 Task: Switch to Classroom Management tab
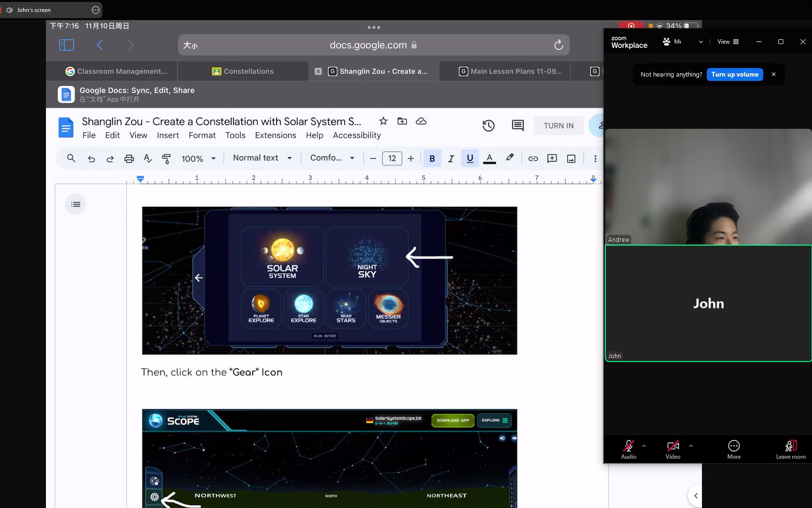coord(116,71)
